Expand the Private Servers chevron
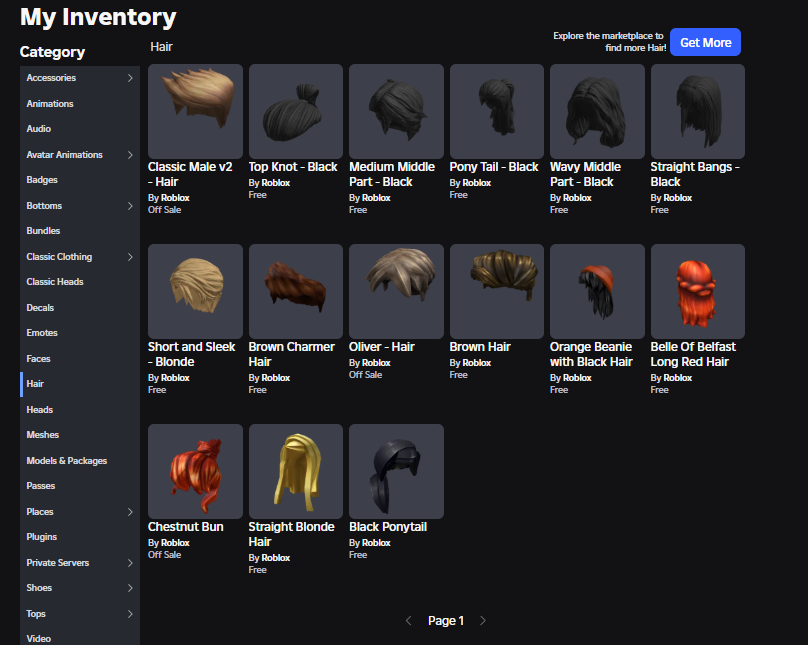This screenshot has height=645, width=808. point(130,563)
